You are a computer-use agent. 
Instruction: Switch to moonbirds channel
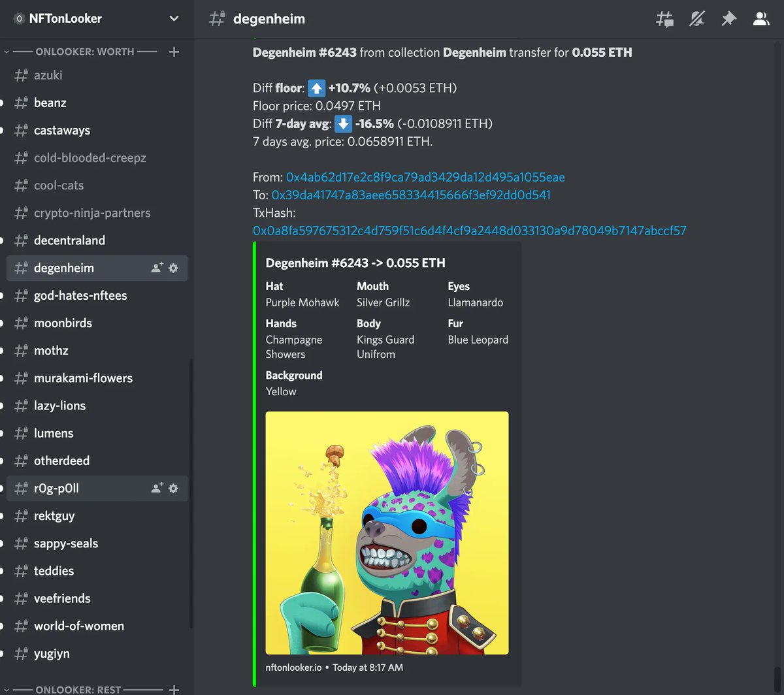(x=97, y=323)
